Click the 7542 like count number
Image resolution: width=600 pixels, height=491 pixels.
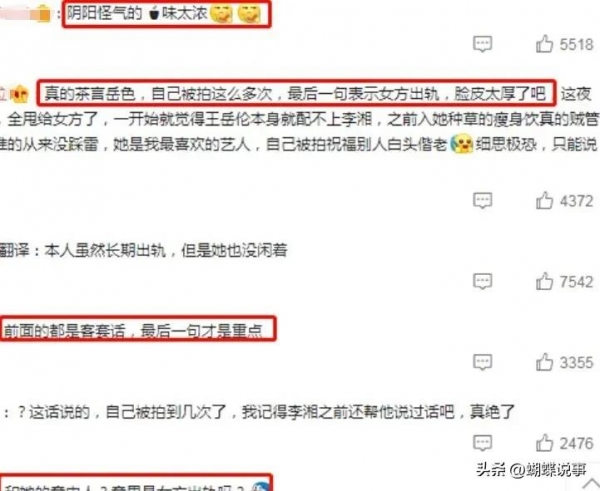[576, 282]
